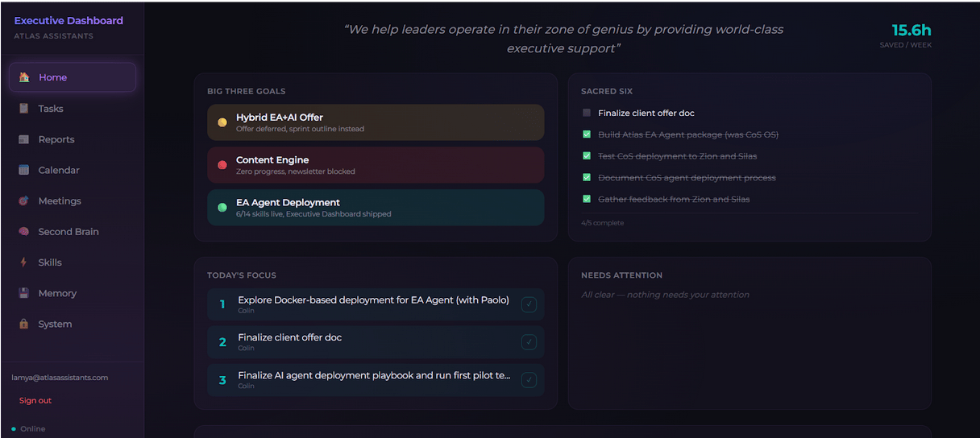Uncheck Build Atlas EA Agent package checkbox
The height and width of the screenshot is (438, 980).
point(587,134)
